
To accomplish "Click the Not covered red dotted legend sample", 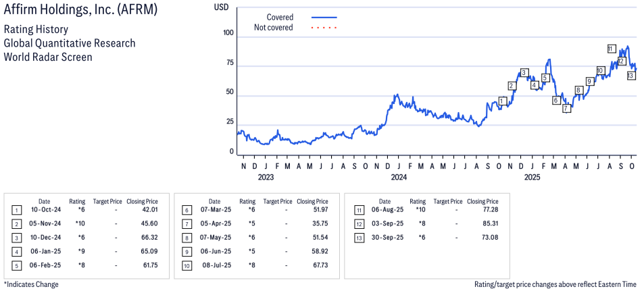I will (x=324, y=28).
